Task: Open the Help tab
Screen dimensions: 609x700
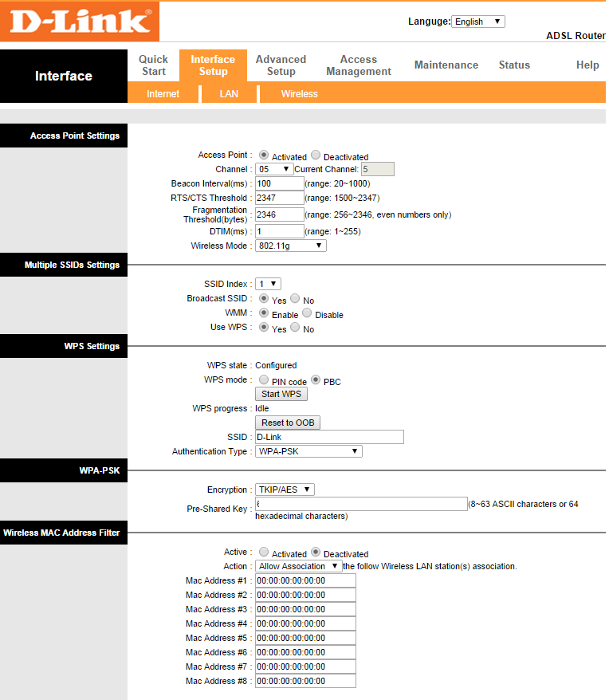Action: (x=587, y=65)
